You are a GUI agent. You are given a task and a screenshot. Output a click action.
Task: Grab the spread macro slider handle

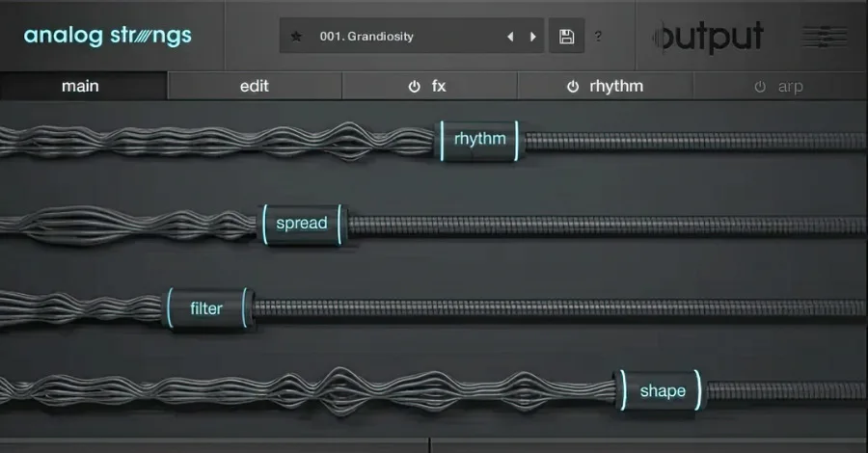pyautogui.click(x=302, y=224)
